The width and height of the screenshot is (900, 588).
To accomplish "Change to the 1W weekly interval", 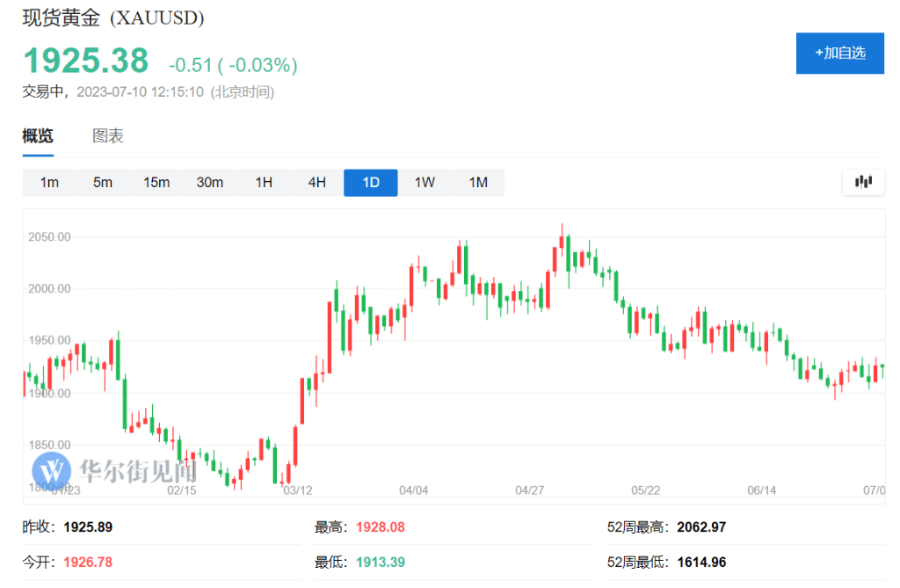I will click(x=425, y=183).
